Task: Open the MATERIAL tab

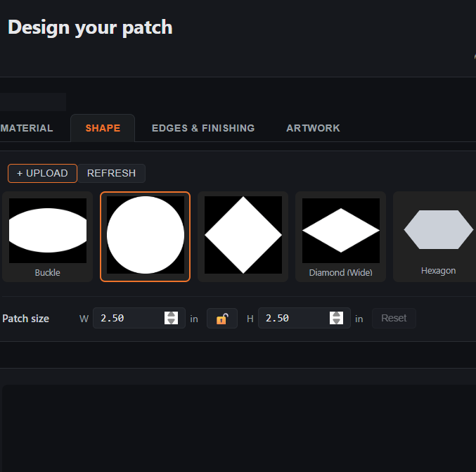Action: click(27, 128)
